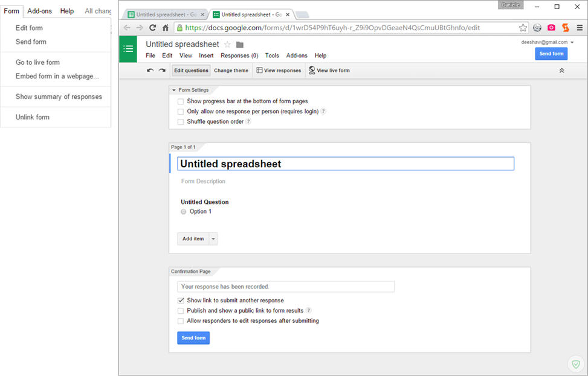Open the File menu

[x=150, y=56]
